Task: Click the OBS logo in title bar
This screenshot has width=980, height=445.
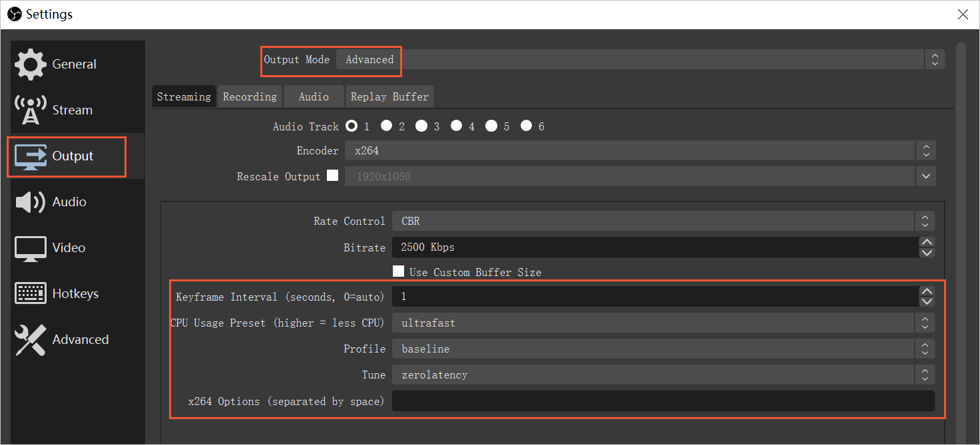Action: 14,14
